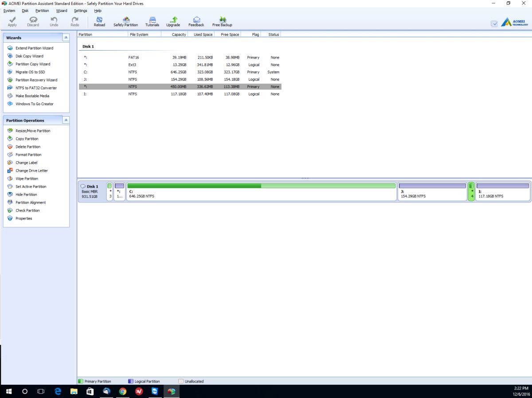The width and height of the screenshot is (532, 398).
Task: Open the Wizard menu
Action: (62, 11)
